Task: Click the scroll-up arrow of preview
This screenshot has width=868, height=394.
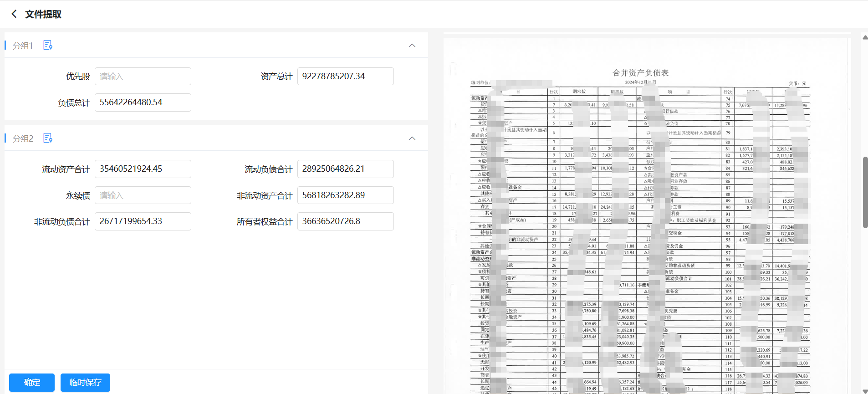Action: (x=865, y=37)
